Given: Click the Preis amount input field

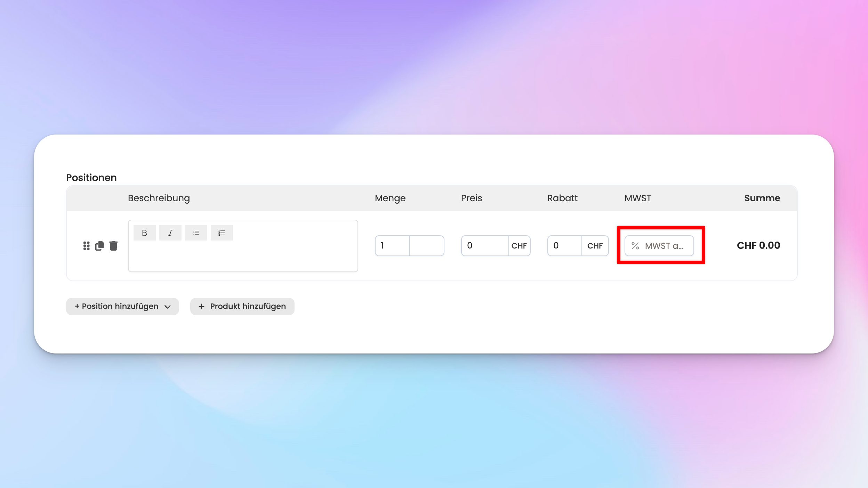Looking at the screenshot, I should pyautogui.click(x=485, y=246).
